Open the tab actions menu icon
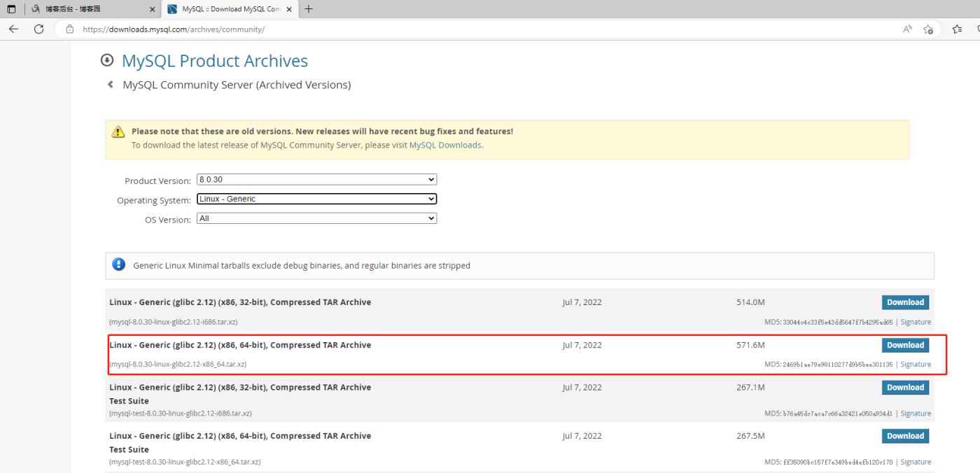The image size is (980, 473). [x=12, y=9]
